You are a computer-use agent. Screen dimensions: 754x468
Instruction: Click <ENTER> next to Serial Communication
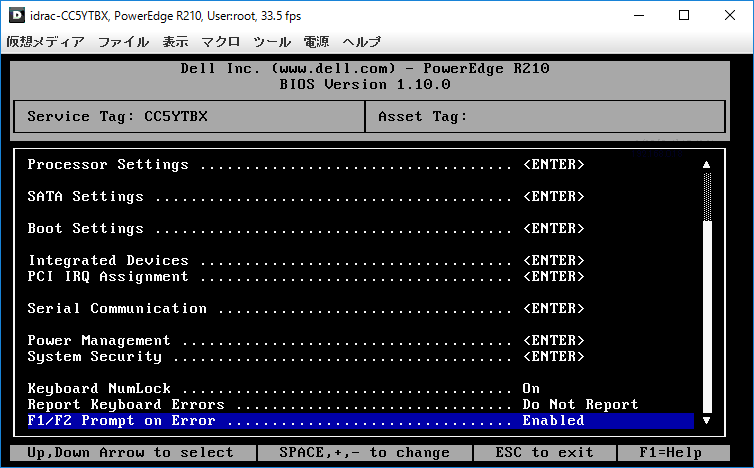coord(553,308)
